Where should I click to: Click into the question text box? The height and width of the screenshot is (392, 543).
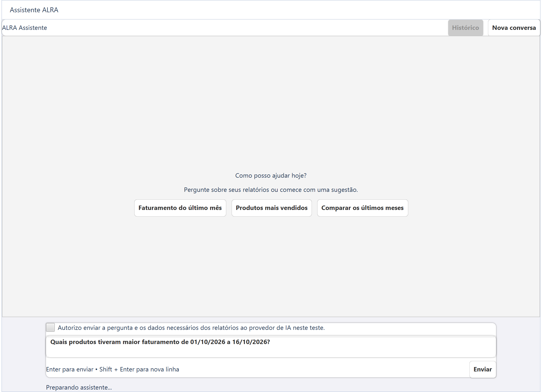click(271, 346)
